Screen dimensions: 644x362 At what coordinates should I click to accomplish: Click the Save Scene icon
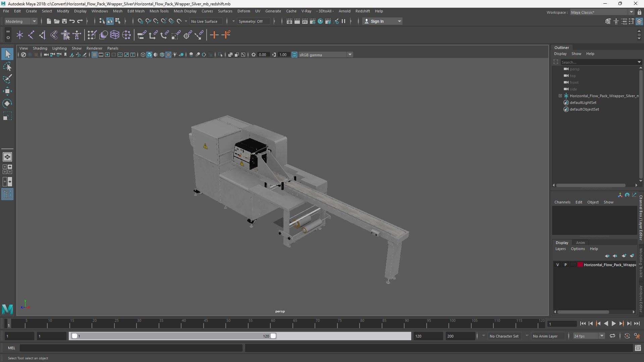[x=64, y=21]
